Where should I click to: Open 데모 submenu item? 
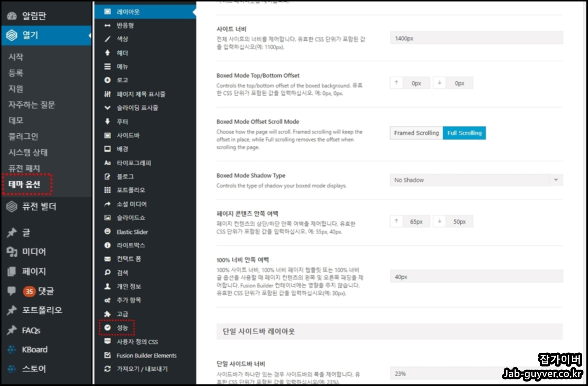[16, 121]
